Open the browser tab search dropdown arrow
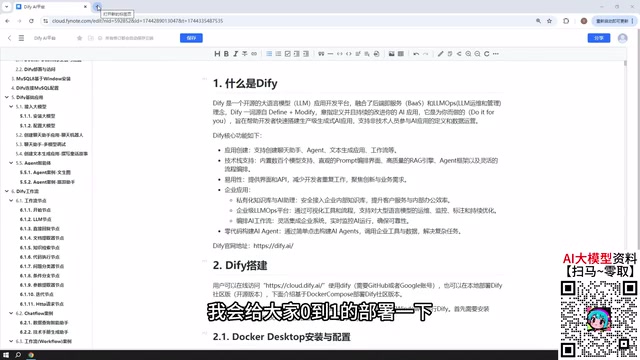The width and height of the screenshot is (640, 360). pyautogui.click(x=7, y=7)
